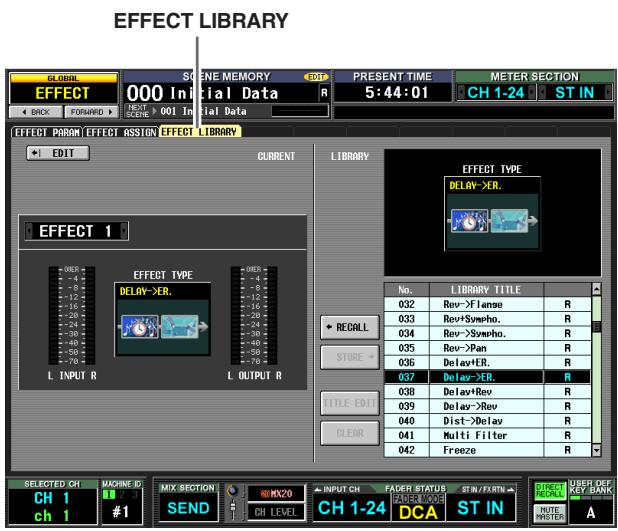Select MACHINE ID number 1

tap(109, 494)
